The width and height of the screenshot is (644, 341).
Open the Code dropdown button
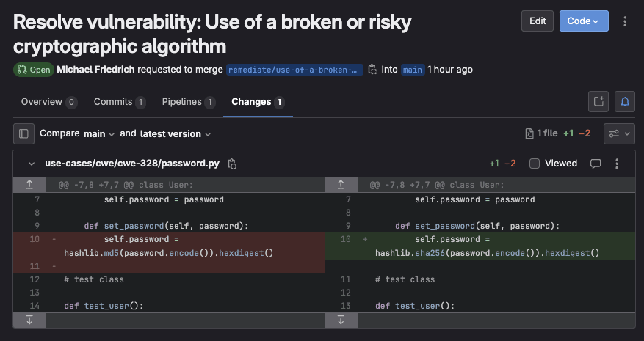[584, 21]
